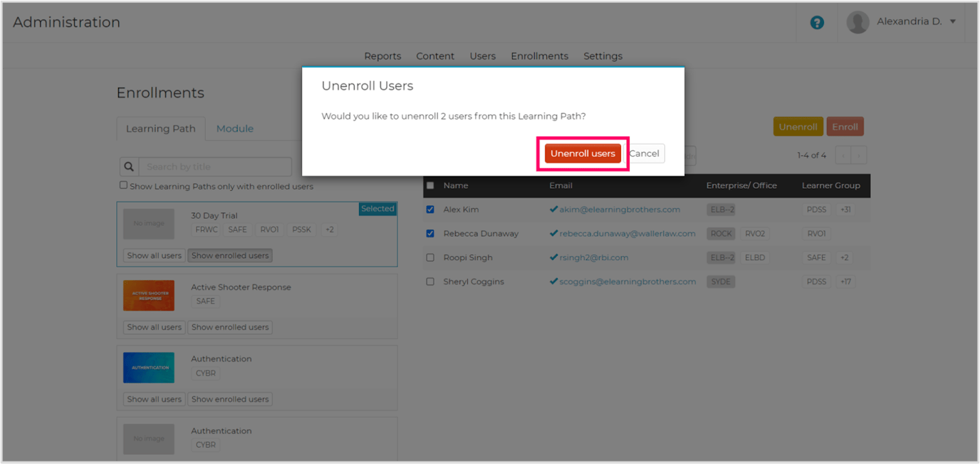Click the magnifier icon in the search bar
The width and height of the screenshot is (980, 464).
coord(129,166)
